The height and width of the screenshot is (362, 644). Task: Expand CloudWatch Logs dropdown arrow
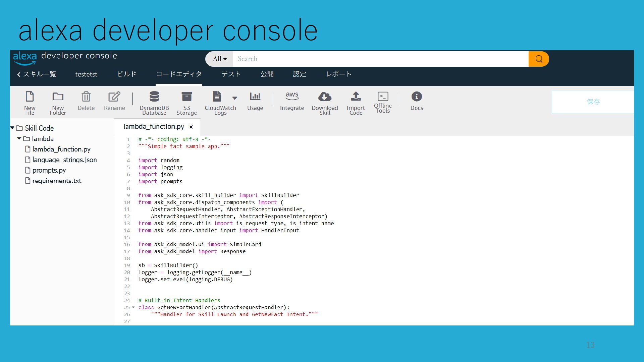coord(235,98)
